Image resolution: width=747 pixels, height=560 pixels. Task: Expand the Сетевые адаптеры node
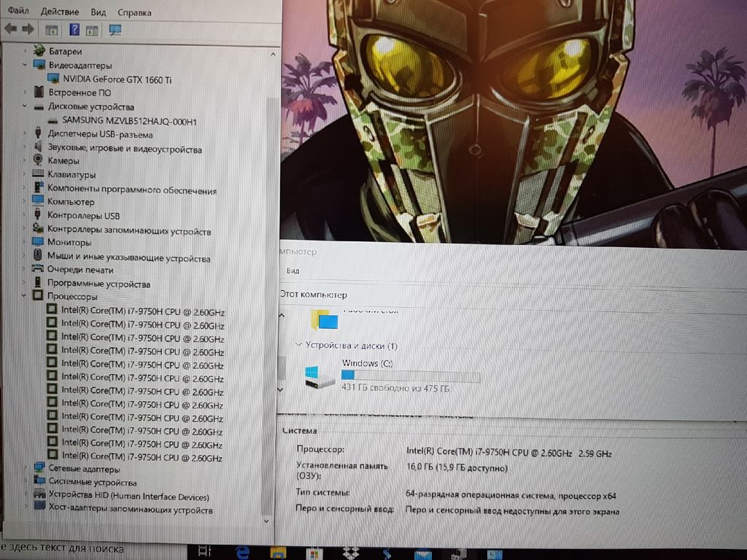pos(26,469)
